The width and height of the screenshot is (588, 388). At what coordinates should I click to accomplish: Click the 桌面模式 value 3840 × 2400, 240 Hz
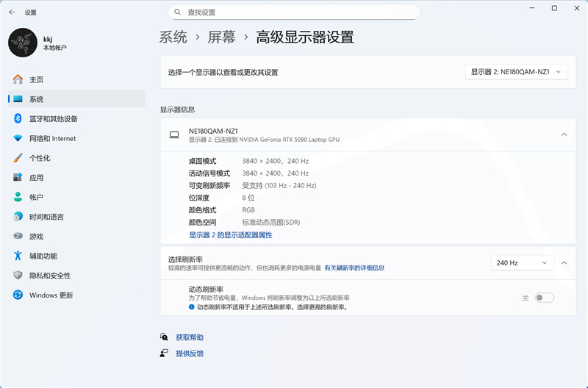(x=275, y=161)
